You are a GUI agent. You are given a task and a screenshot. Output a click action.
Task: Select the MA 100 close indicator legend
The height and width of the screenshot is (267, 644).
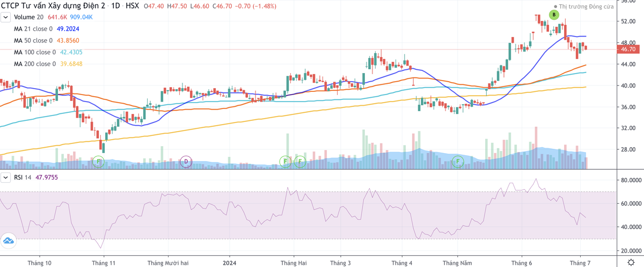pyautogui.click(x=35, y=52)
